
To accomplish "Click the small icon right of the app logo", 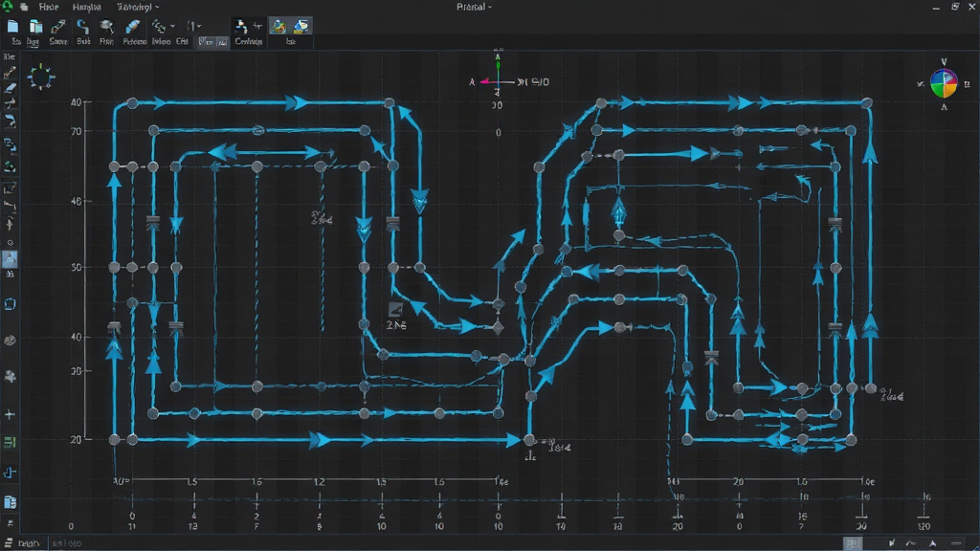I will pos(24,7).
